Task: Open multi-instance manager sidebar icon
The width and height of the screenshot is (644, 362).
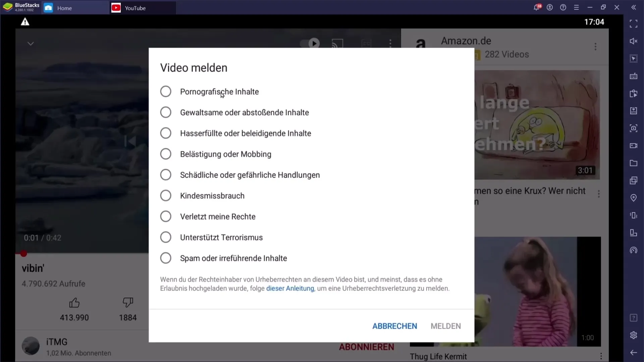Action: click(x=634, y=181)
